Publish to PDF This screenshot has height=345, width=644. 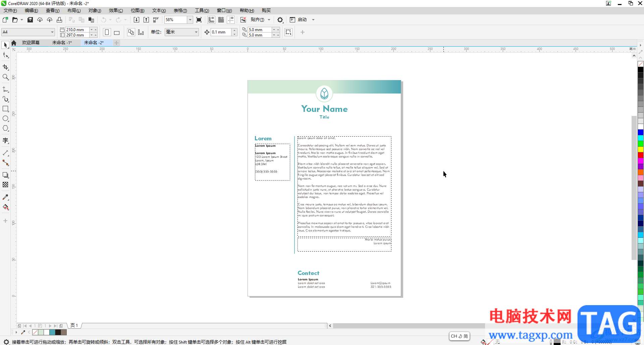tap(156, 20)
